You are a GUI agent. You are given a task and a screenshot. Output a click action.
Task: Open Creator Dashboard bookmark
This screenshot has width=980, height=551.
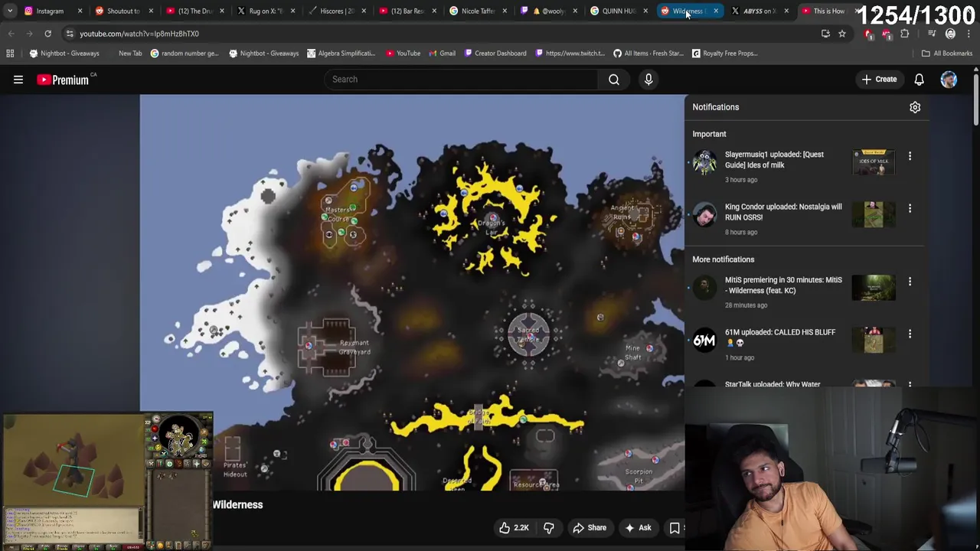pos(495,54)
